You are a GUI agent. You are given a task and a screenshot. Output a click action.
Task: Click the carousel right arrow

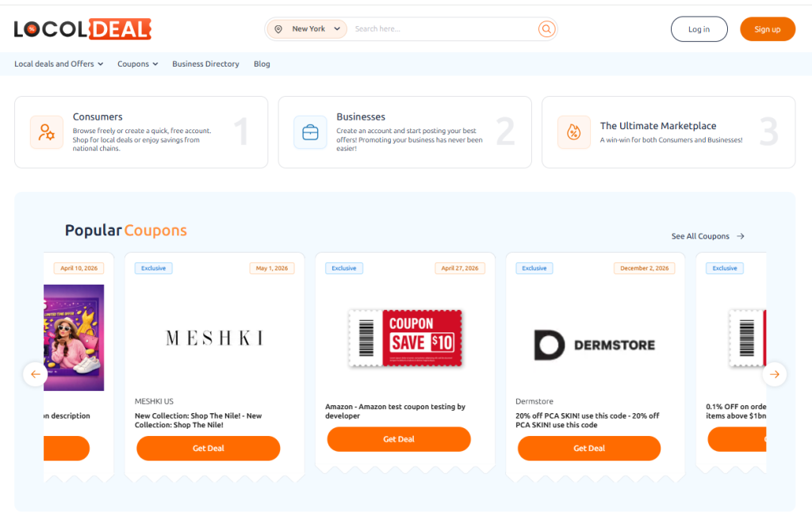[775, 374]
